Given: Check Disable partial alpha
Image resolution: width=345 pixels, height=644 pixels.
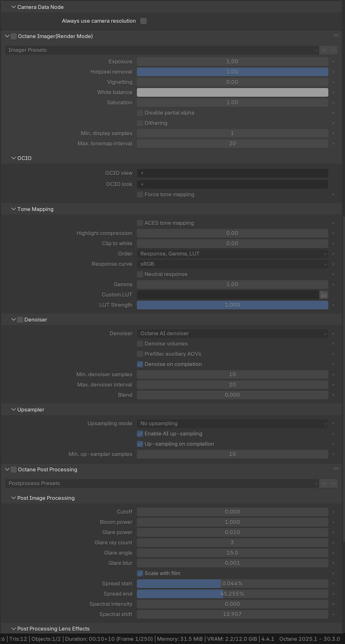Looking at the screenshot, I should [x=140, y=113].
